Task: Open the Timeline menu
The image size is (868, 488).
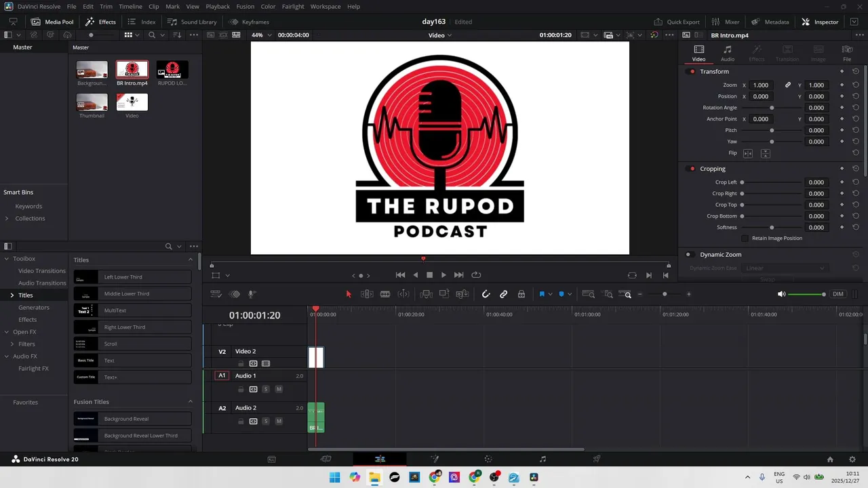Action: (130, 6)
